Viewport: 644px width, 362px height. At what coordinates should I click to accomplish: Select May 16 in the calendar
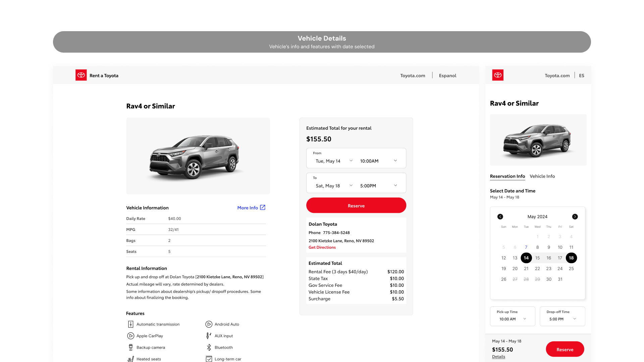coord(549,258)
